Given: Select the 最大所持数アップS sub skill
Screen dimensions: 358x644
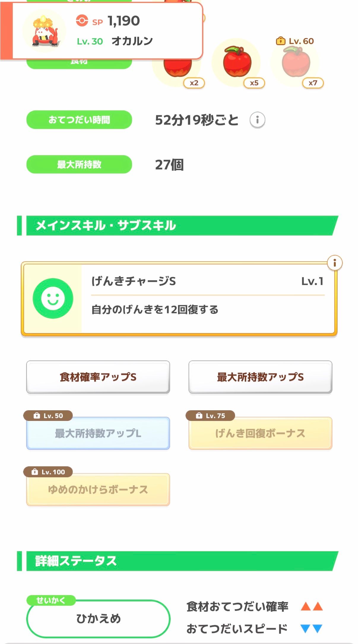Looking at the screenshot, I should [x=260, y=377].
